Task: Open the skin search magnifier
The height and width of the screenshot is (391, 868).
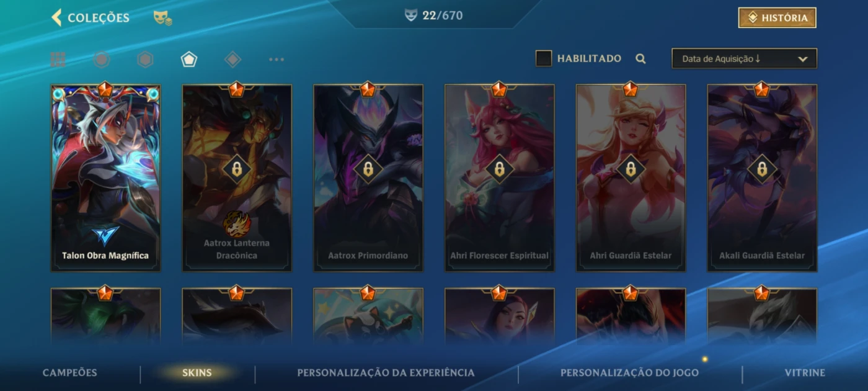Action: pos(640,59)
